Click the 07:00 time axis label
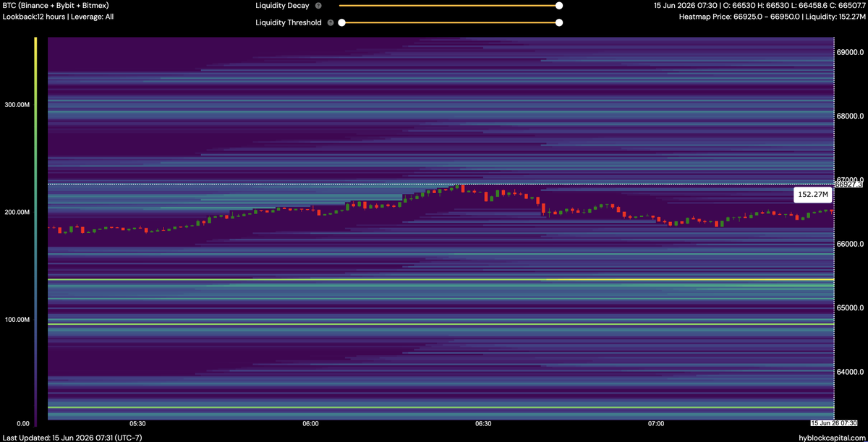The height and width of the screenshot is (442, 868). 656,422
